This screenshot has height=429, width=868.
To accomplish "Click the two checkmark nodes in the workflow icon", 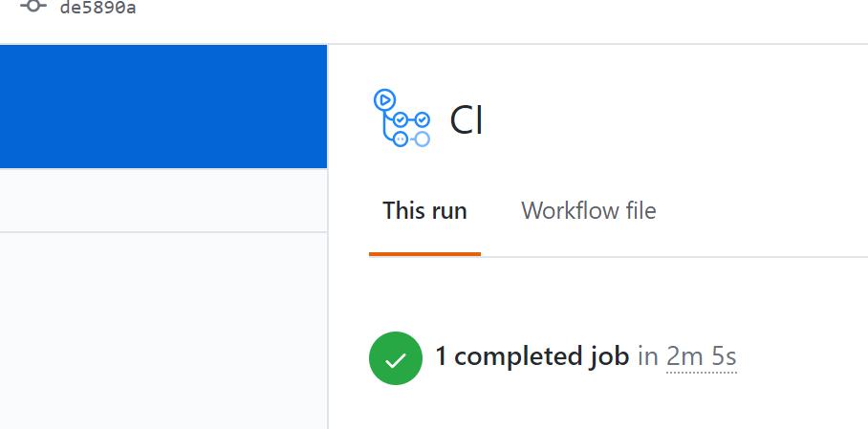I will (411, 119).
